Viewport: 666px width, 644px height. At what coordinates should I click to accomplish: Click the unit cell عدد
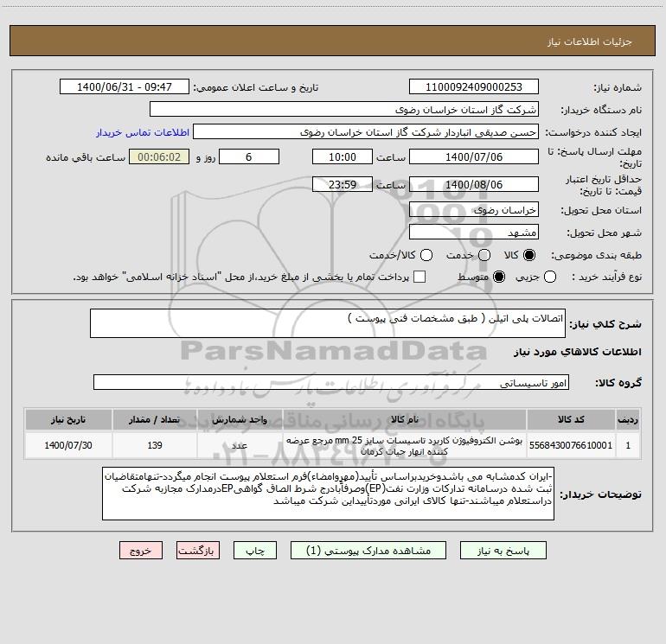(240, 445)
